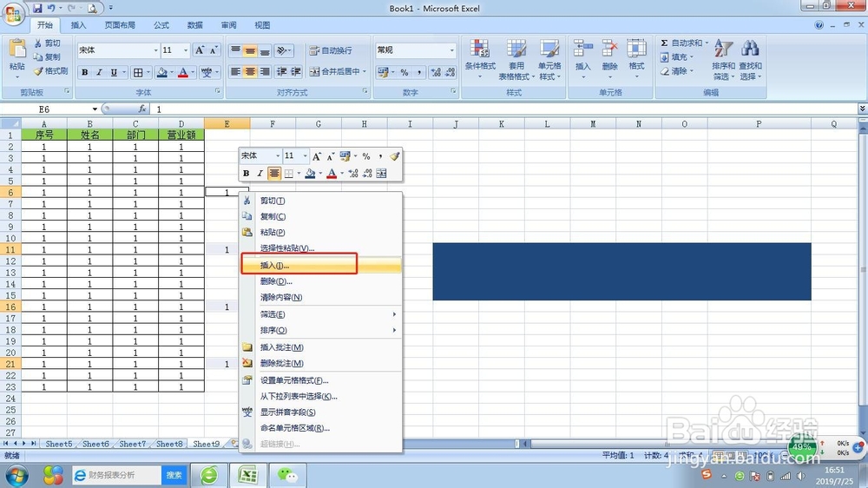Click ribbon fill color paint bucket

[161, 72]
